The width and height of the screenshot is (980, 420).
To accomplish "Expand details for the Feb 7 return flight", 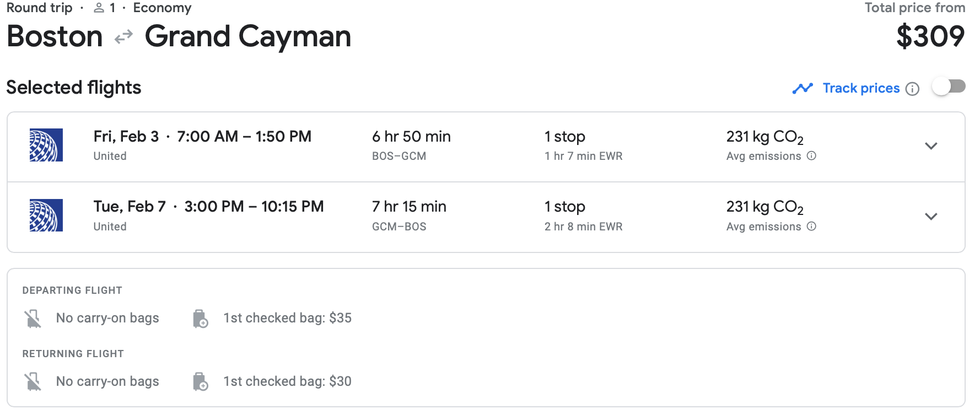I will click(931, 216).
